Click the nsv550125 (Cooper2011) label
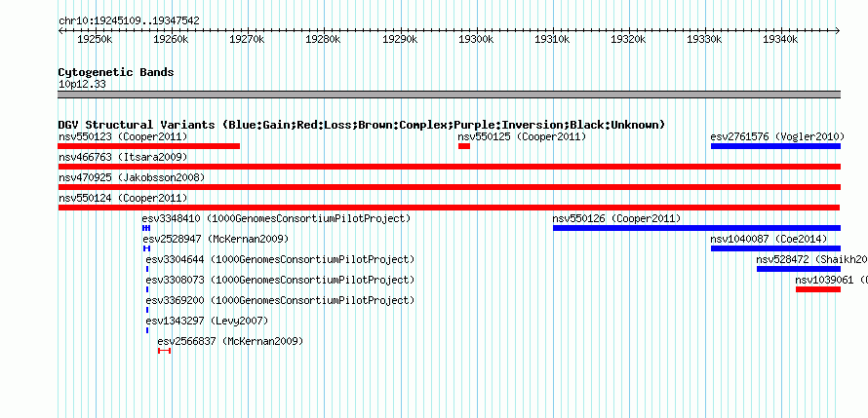Image resolution: width=868 pixels, height=418 pixels. tap(522, 136)
